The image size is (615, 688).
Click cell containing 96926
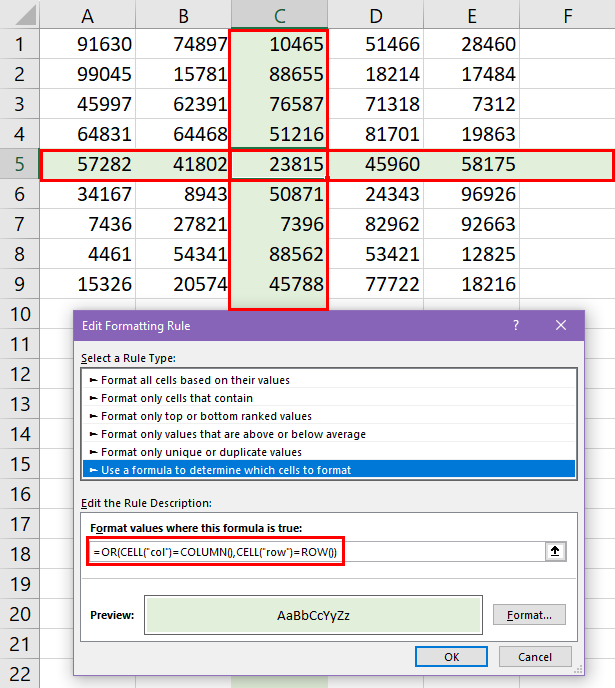click(472, 194)
